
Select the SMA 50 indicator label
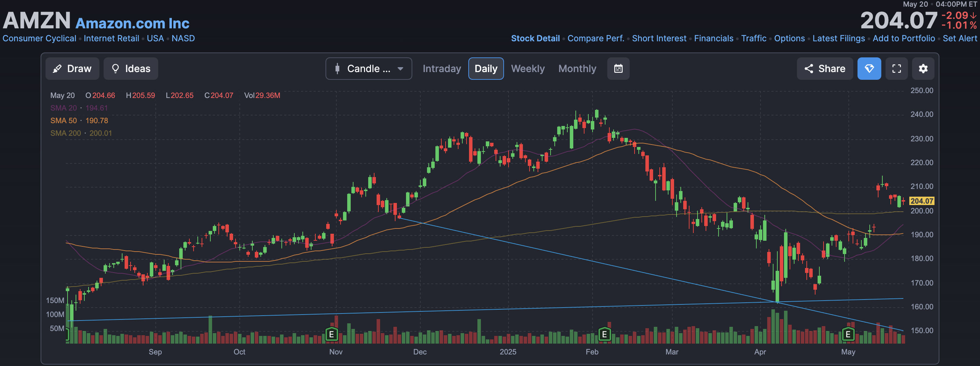[64, 121]
